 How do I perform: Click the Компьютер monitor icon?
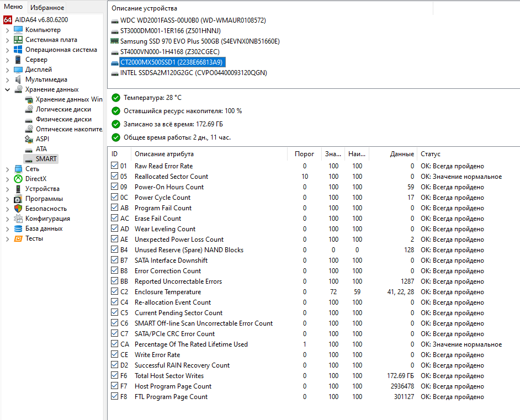pos(18,30)
